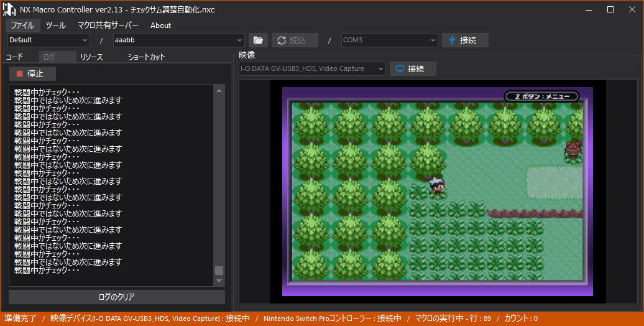Viewport: 644px width, 326px height.
Task: Click the log scrollbar thumb
Action: 219,271
